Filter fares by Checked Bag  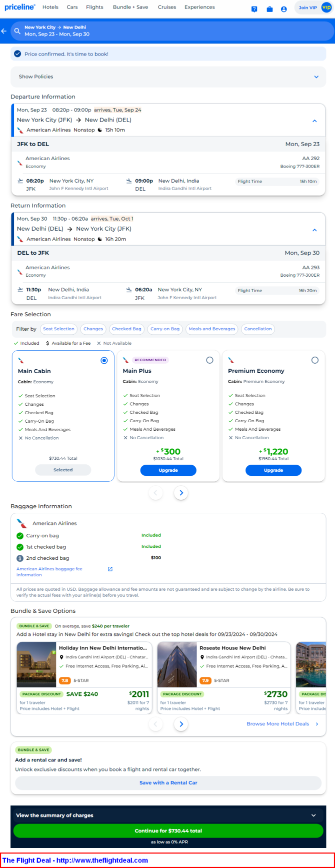click(126, 329)
